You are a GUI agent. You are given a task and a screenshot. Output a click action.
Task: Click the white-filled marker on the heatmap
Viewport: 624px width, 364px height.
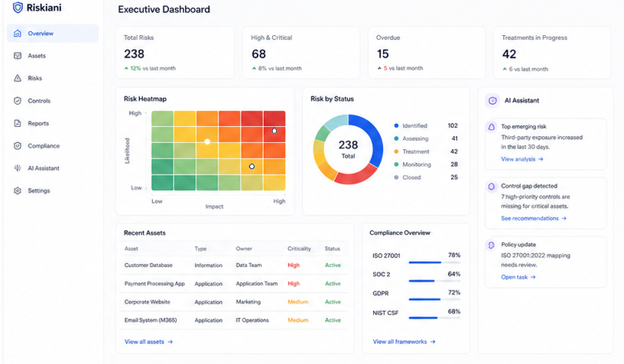pyautogui.click(x=207, y=141)
